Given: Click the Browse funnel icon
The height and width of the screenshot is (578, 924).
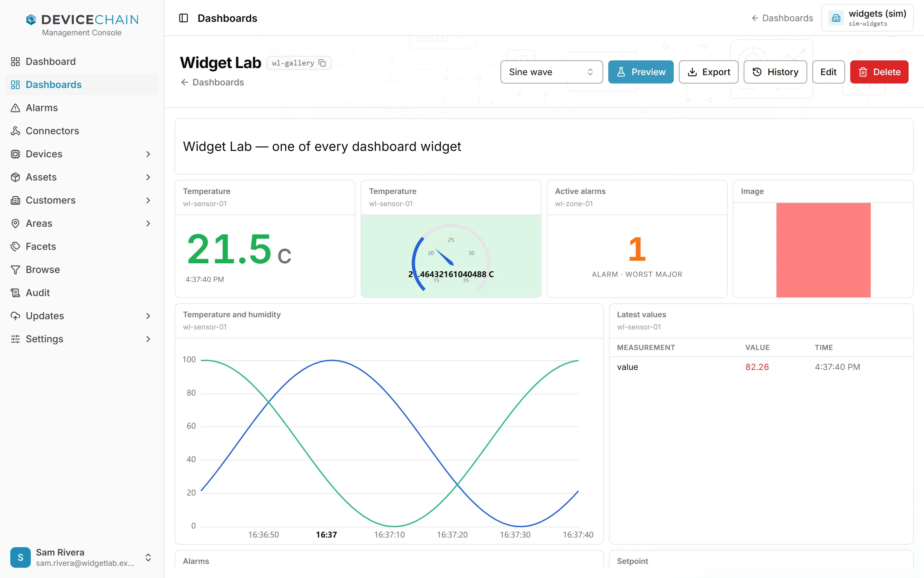Looking at the screenshot, I should click(x=15, y=269).
